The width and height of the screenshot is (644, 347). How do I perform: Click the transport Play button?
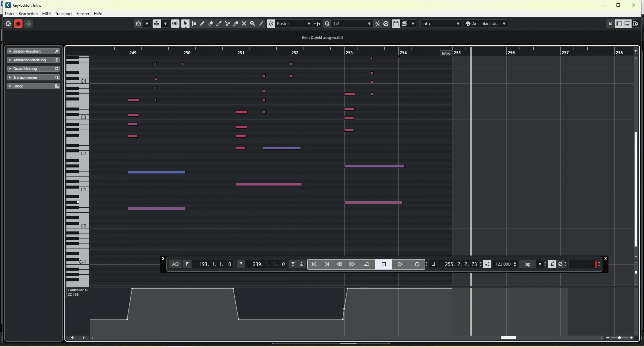[x=400, y=264]
